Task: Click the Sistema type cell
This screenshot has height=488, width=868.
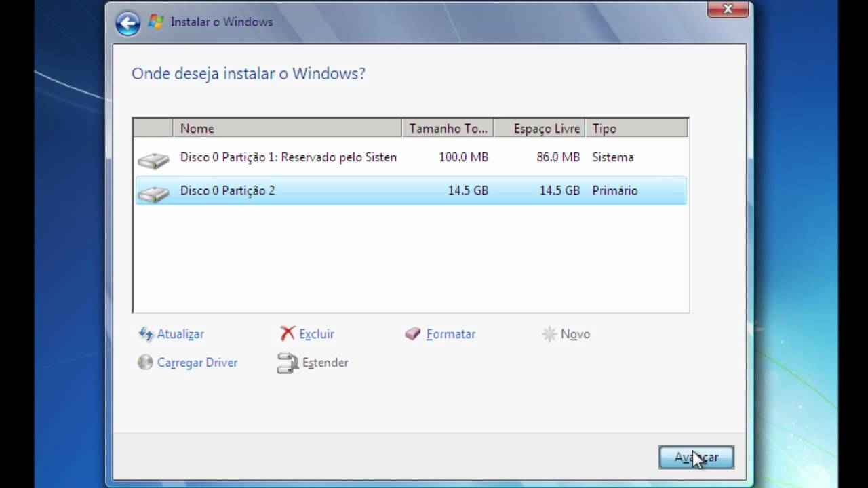Action: click(613, 157)
